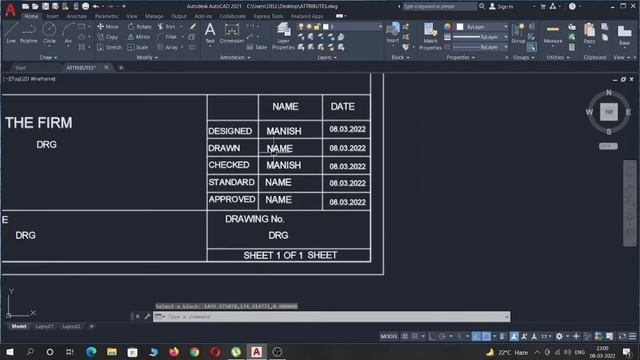This screenshot has width=640, height=360.
Task: Open Layer Properties manager
Action: pyautogui.click(x=283, y=36)
